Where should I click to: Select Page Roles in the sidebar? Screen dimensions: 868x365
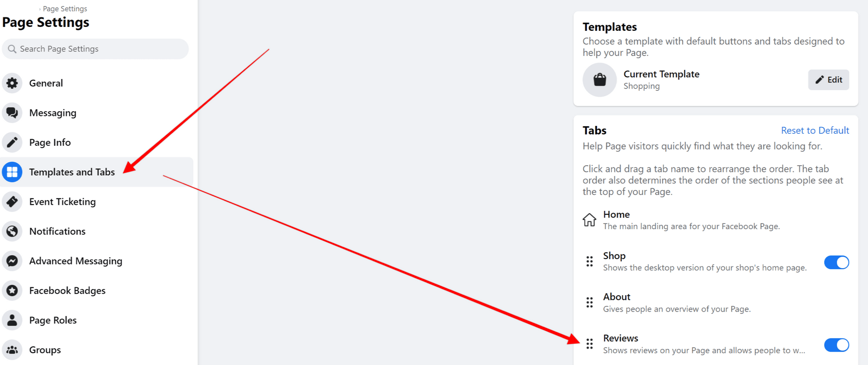tap(53, 320)
